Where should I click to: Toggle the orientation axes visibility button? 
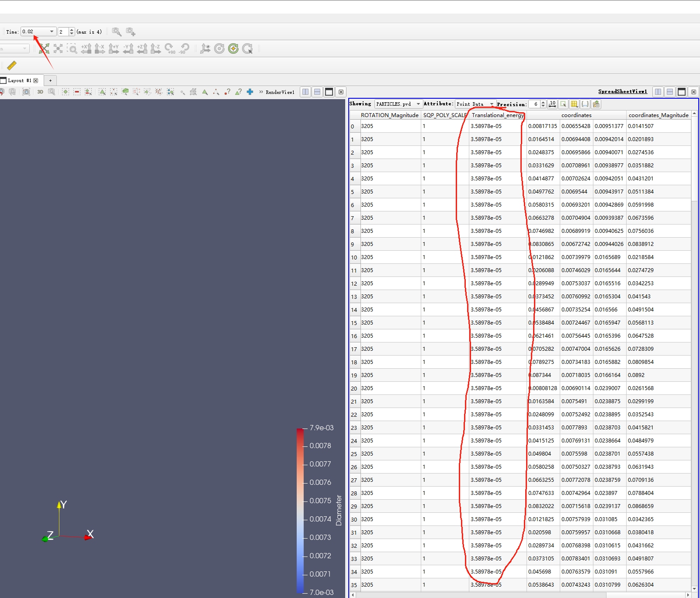point(205,48)
